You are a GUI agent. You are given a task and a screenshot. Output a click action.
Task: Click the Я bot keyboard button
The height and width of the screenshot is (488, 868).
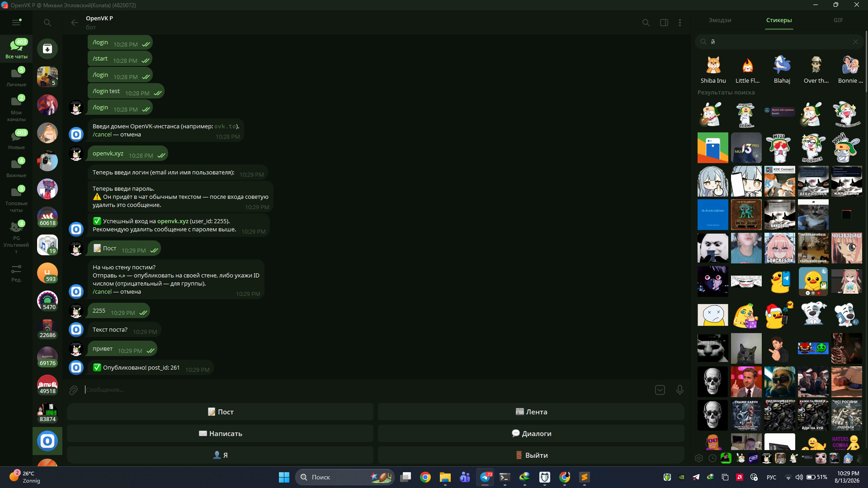pos(220,455)
